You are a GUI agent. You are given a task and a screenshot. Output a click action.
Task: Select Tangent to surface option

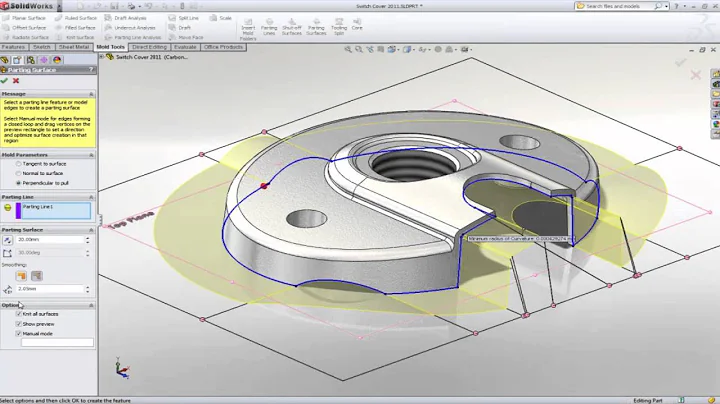point(18,164)
